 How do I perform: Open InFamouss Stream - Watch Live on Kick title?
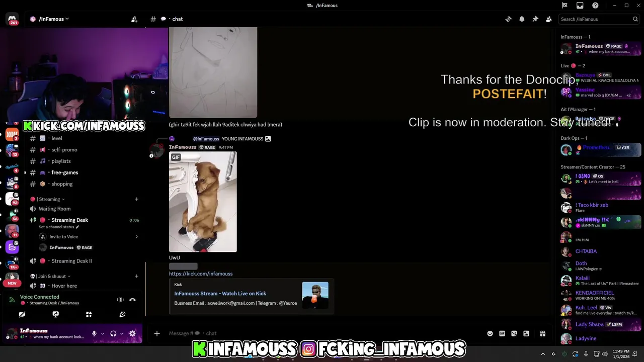tap(220, 294)
